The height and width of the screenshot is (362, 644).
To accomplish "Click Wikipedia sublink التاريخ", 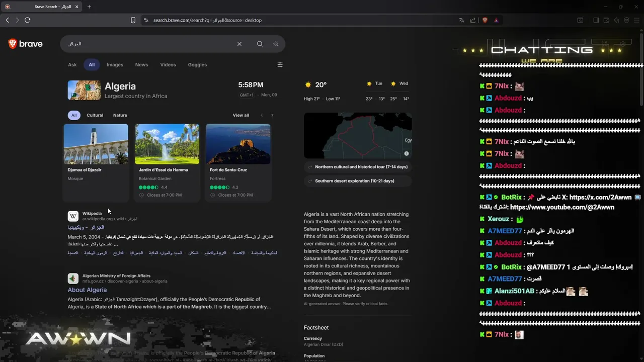I will [118, 253].
